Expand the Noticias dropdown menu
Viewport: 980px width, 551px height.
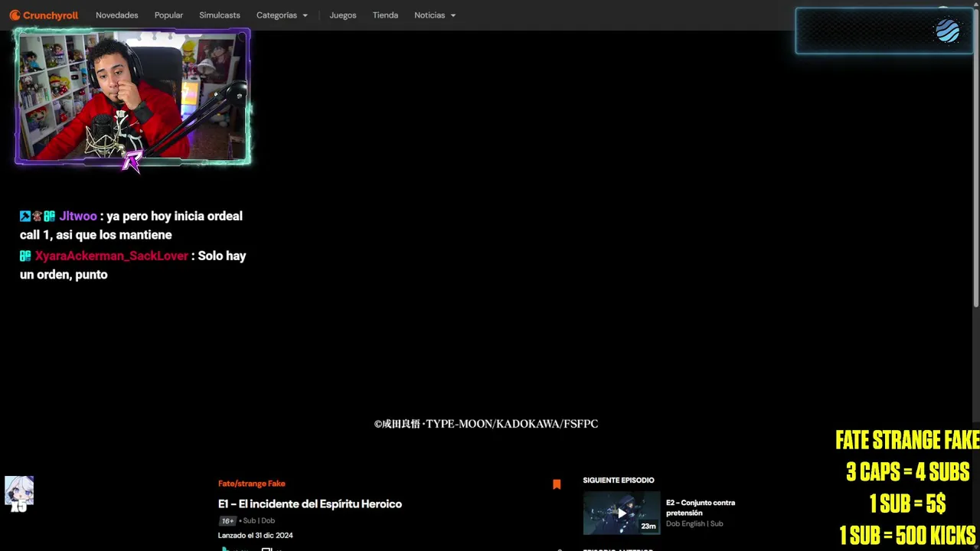click(x=435, y=15)
